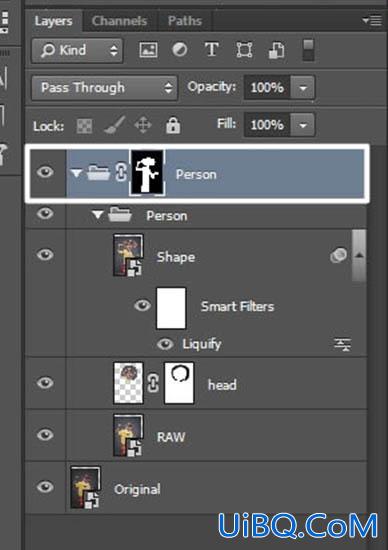
Task: Collapse the inner Person group folder
Action: click(98, 214)
